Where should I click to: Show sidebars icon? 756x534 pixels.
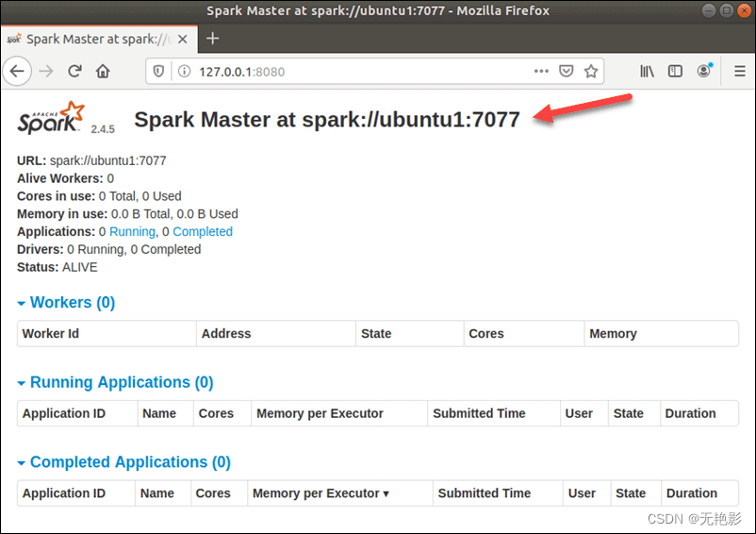[x=675, y=72]
